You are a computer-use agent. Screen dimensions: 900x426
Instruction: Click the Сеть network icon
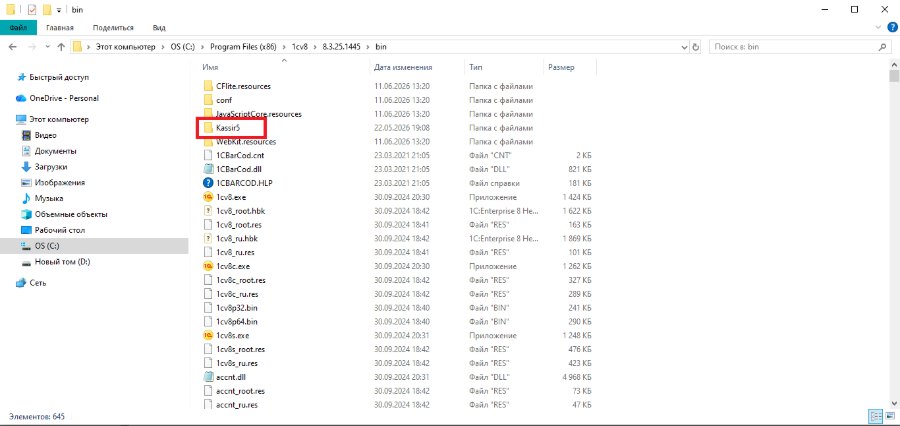click(21, 283)
